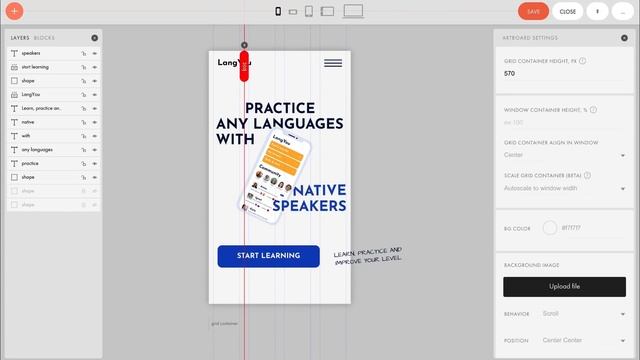Switch to tablet portrait screen view
This screenshot has width=640, height=360.
pos(309,11)
